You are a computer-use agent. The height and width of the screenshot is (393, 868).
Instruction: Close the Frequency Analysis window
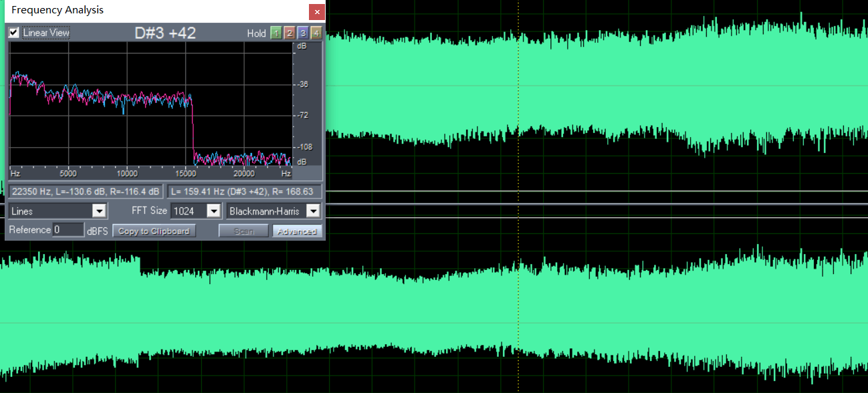coord(317,12)
